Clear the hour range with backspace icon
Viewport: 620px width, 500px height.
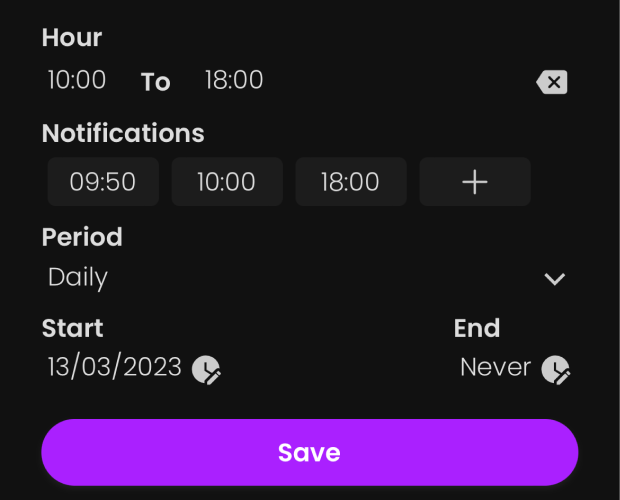[x=552, y=82]
